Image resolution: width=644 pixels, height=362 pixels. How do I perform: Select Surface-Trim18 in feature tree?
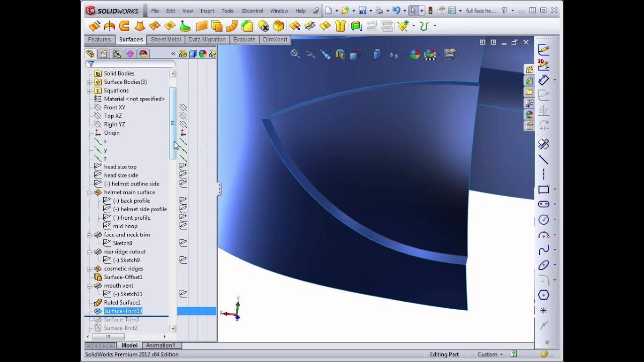tap(123, 311)
